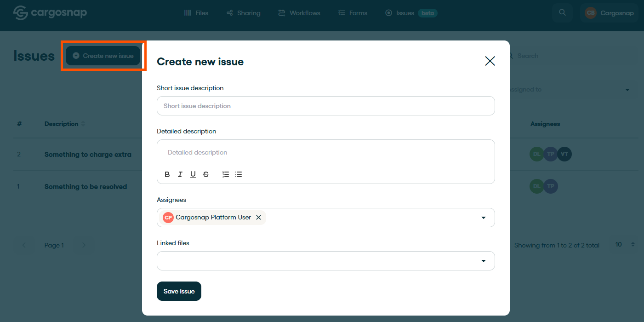Click the 'Page 1' label

click(x=54, y=245)
